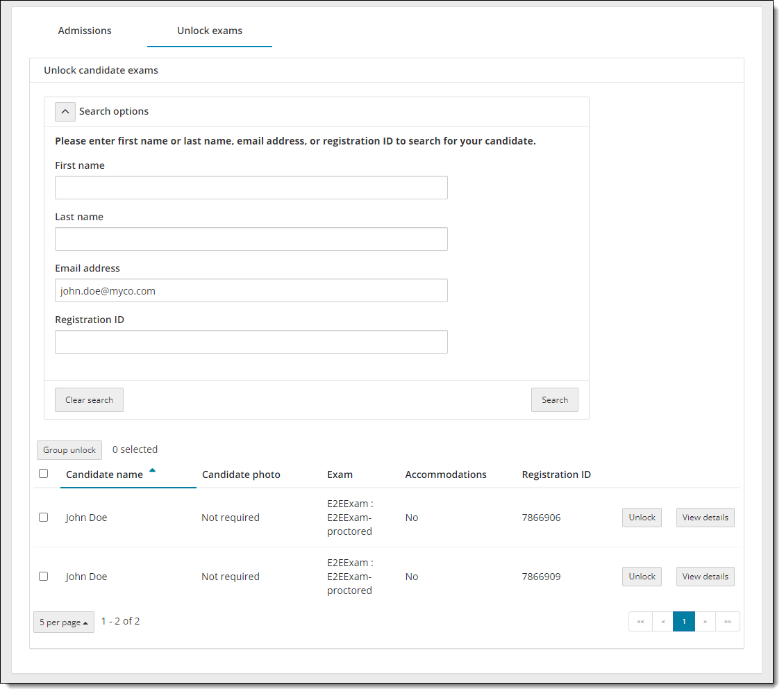Unlock exam for registration 7866906
This screenshot has height=694, width=784.
click(642, 518)
